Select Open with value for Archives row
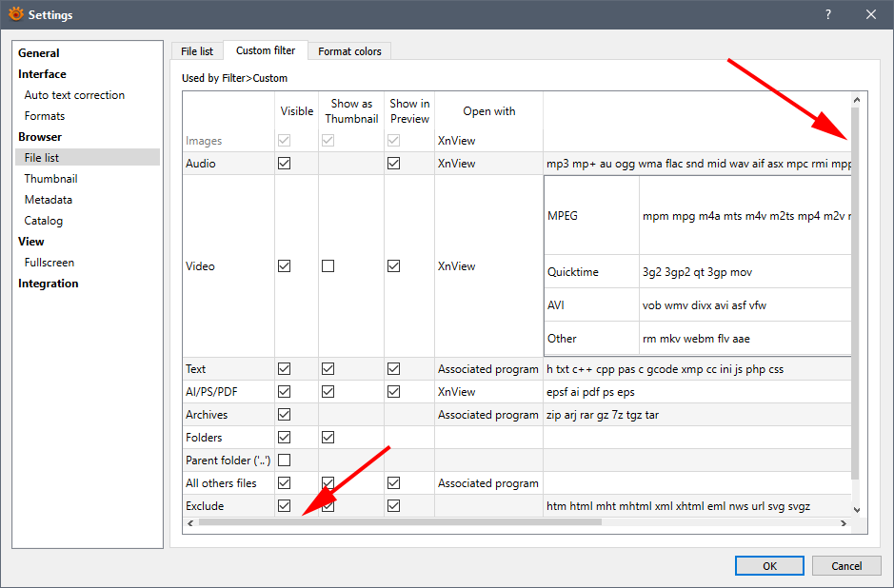Viewport: 894px width, 588px height. pyautogui.click(x=488, y=415)
